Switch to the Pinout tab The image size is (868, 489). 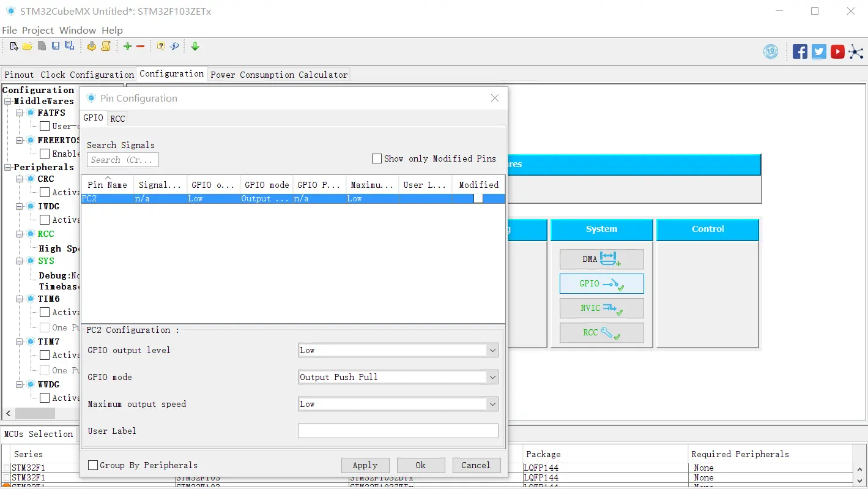(x=19, y=75)
